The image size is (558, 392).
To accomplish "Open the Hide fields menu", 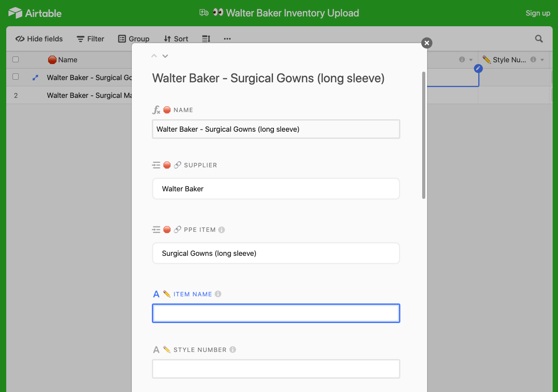I will [x=39, y=39].
